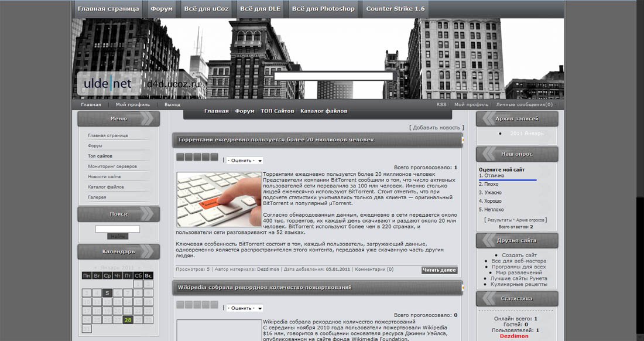This screenshot has width=644, height=341.
Task: Go to the Всё для uCoz section
Action: [206, 9]
